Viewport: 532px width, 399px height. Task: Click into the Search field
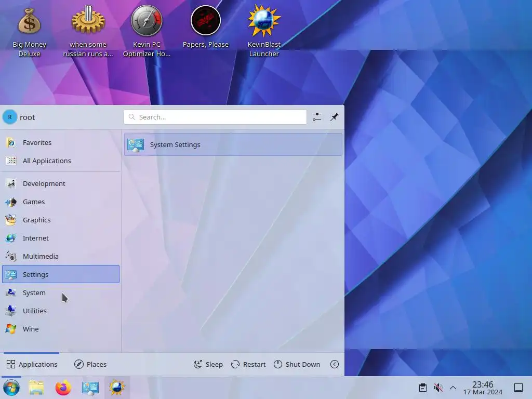pyautogui.click(x=215, y=117)
